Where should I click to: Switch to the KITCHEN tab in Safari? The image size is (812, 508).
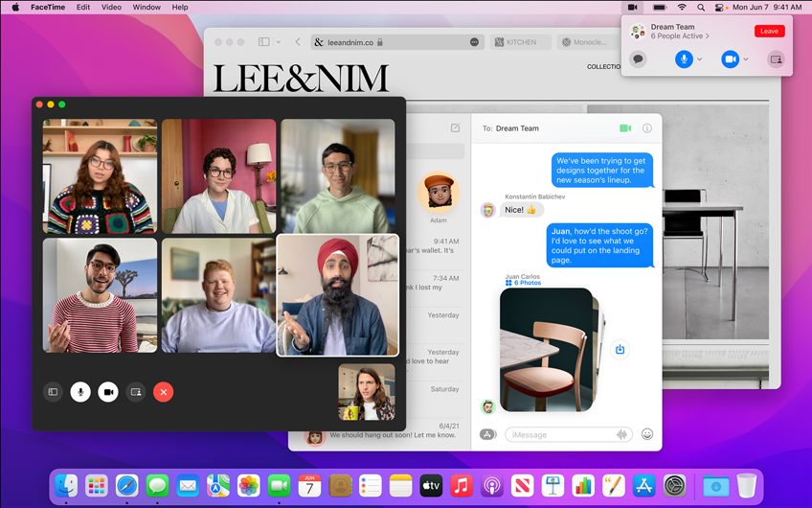tap(522, 42)
